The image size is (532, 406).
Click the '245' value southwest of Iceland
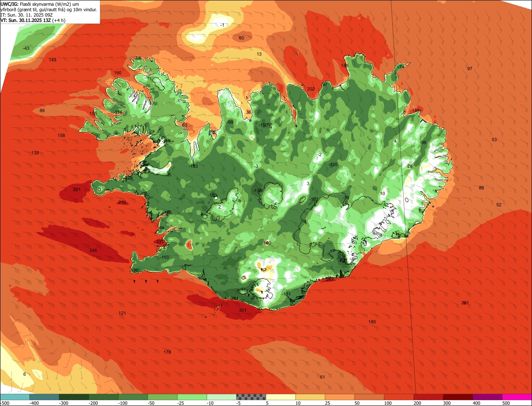93,250
